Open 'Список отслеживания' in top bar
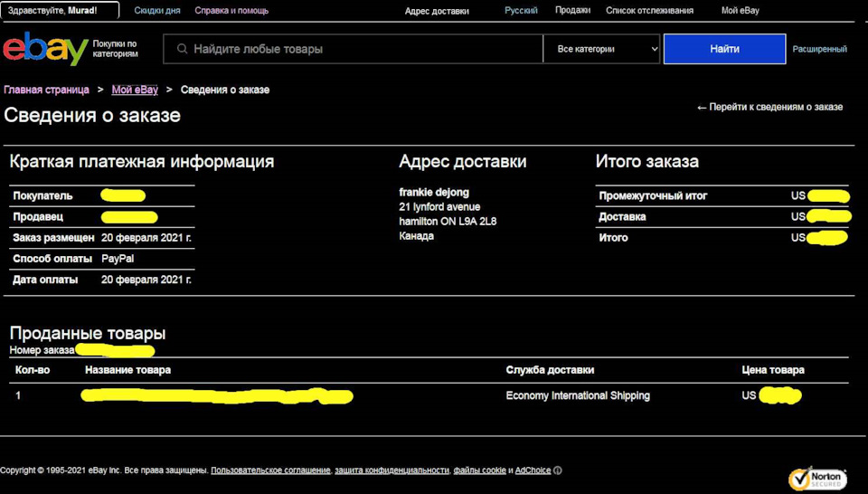This screenshot has width=868, height=494. 649,11
